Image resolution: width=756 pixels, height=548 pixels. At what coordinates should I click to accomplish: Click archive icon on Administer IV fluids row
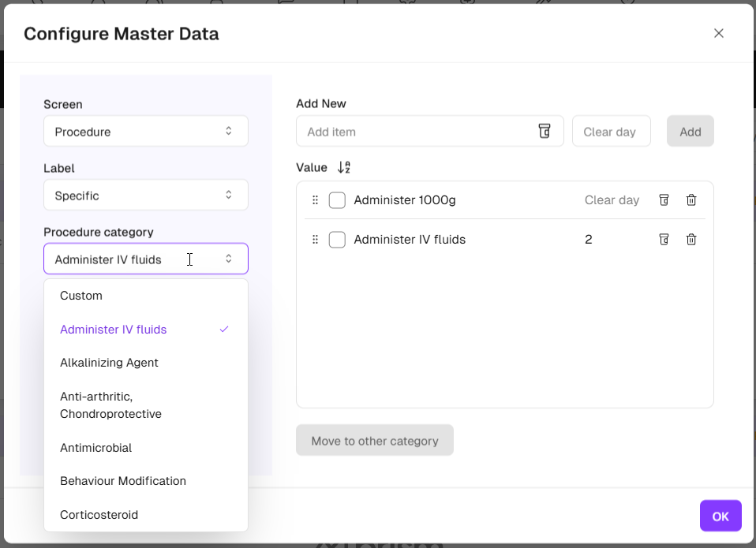(x=664, y=240)
